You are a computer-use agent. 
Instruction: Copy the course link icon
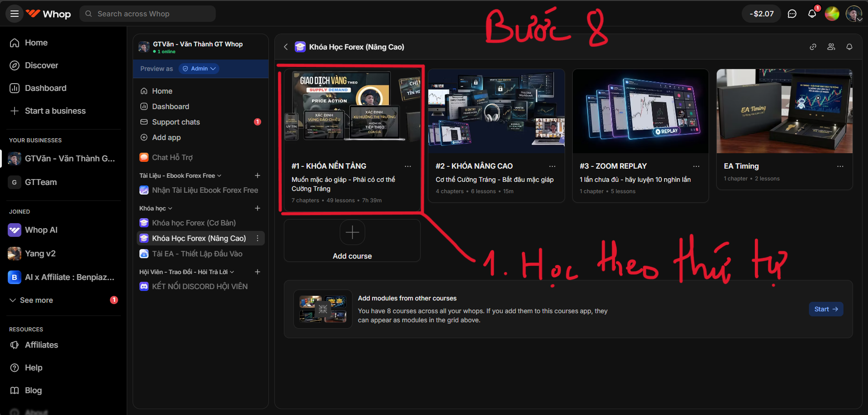[813, 47]
